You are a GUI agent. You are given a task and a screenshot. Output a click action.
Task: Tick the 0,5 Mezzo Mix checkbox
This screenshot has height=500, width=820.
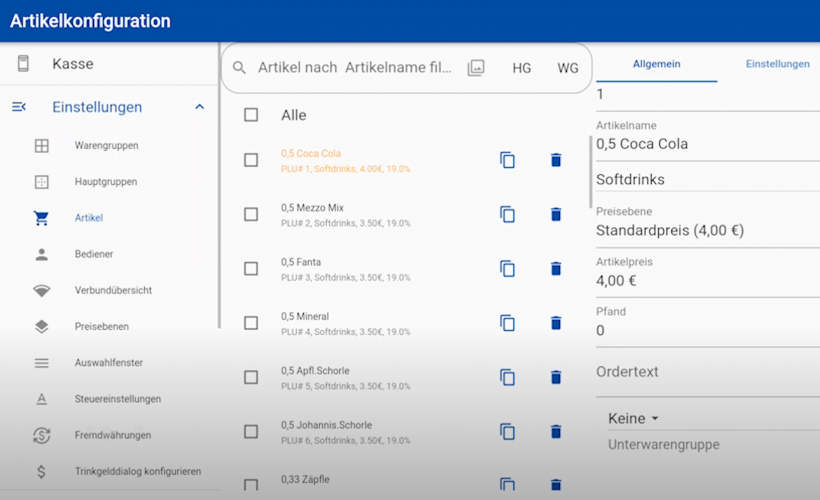(x=251, y=214)
